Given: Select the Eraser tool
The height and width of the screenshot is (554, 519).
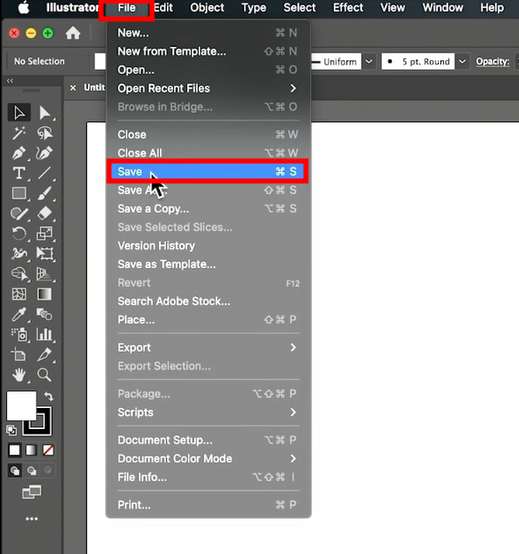Looking at the screenshot, I should (x=45, y=213).
